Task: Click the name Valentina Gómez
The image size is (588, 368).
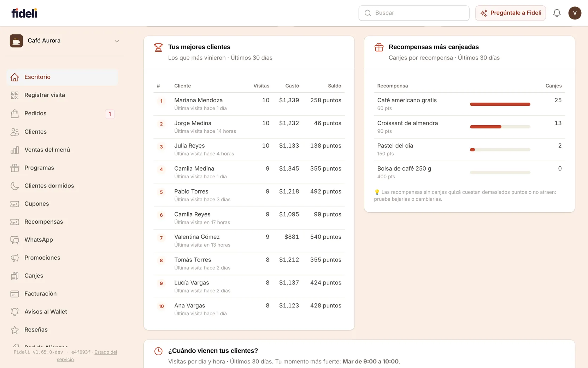Action: click(x=197, y=237)
